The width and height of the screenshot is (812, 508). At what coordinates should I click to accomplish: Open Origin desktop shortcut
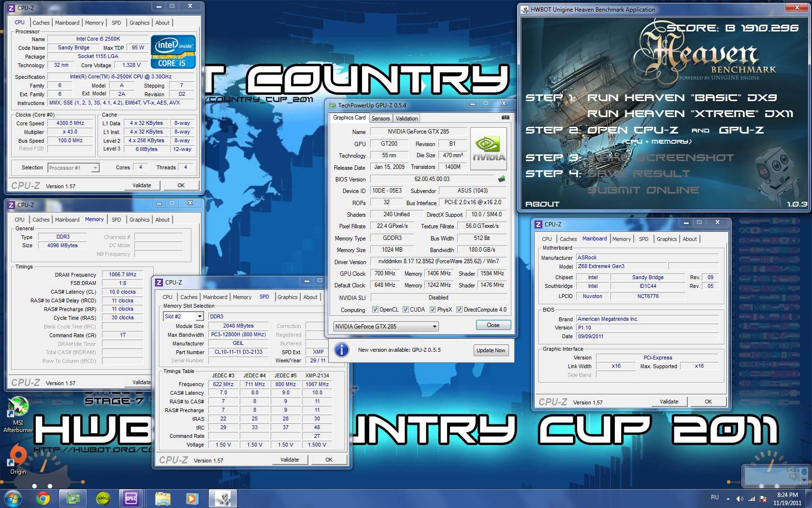pyautogui.click(x=18, y=460)
